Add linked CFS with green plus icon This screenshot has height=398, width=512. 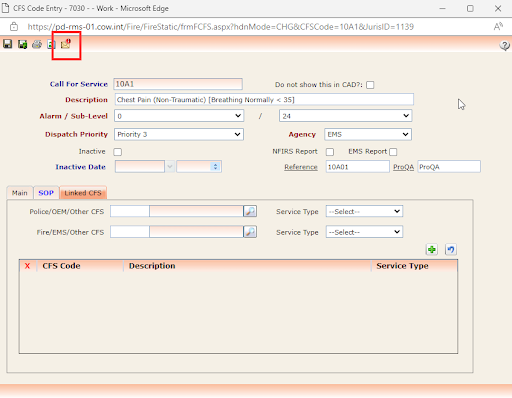[x=432, y=249]
